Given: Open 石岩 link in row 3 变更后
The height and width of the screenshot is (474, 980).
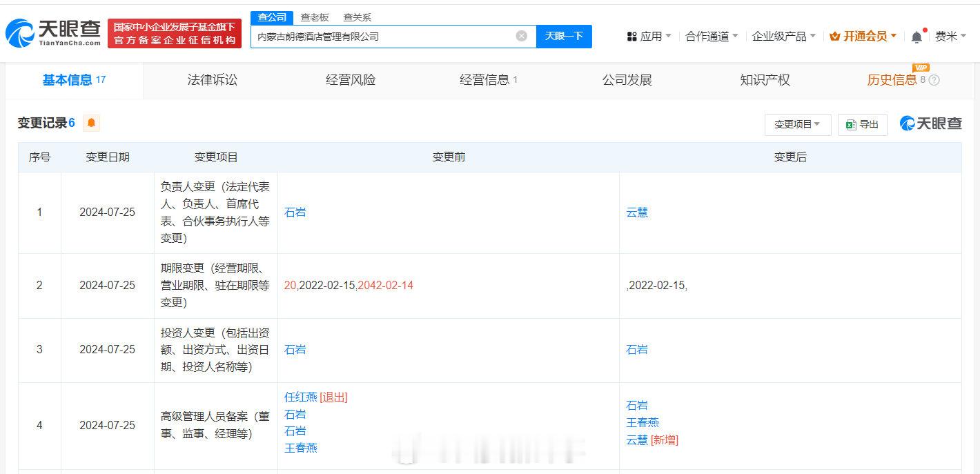Looking at the screenshot, I should [637, 350].
